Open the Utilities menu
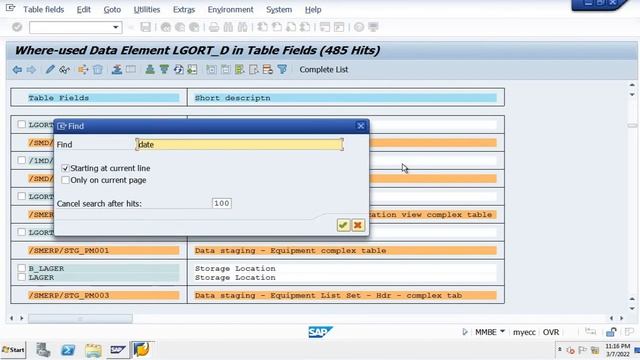Viewport: 640px width, 360px height. click(x=147, y=9)
